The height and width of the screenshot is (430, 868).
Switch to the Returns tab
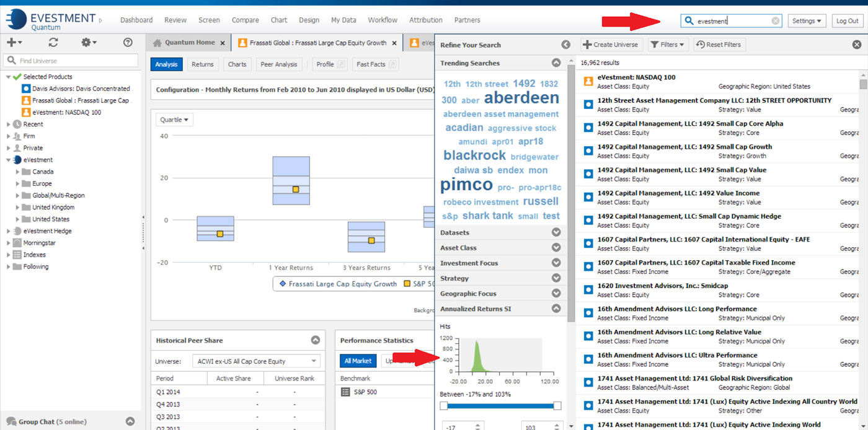point(202,64)
